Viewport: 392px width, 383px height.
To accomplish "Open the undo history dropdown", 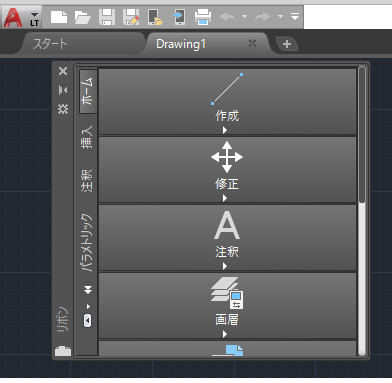I will point(244,16).
